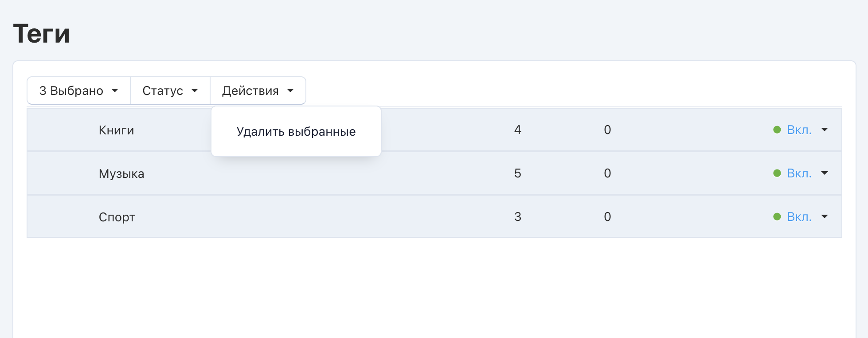This screenshot has width=868, height=338.
Task: Click the count 5 in the Музыка row
Action: pos(517,173)
